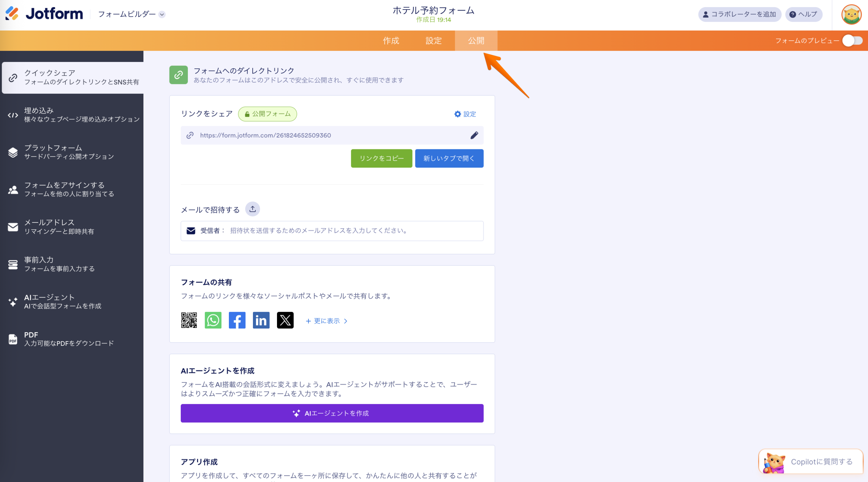Open the フォームビルダー dropdown

pyautogui.click(x=132, y=14)
